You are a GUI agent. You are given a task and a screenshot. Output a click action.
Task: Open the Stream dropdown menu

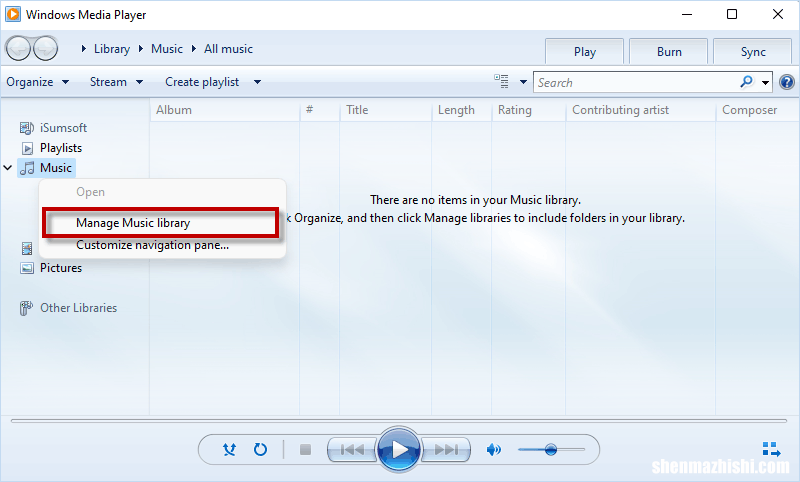116,82
